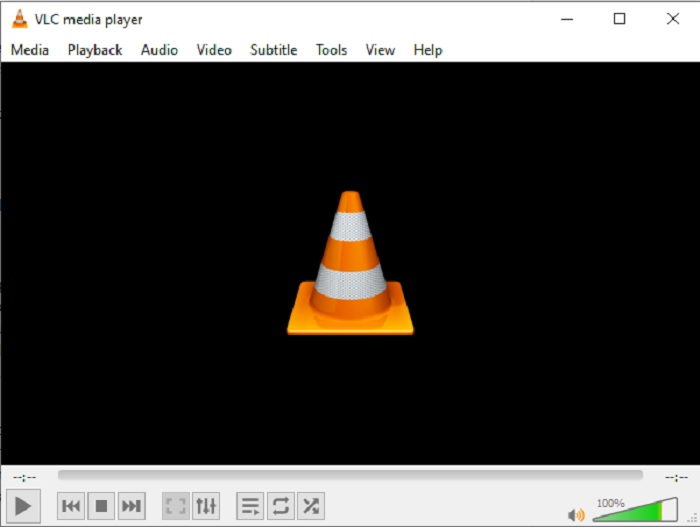
Task: Click the playback seek bar
Action: click(x=350, y=475)
